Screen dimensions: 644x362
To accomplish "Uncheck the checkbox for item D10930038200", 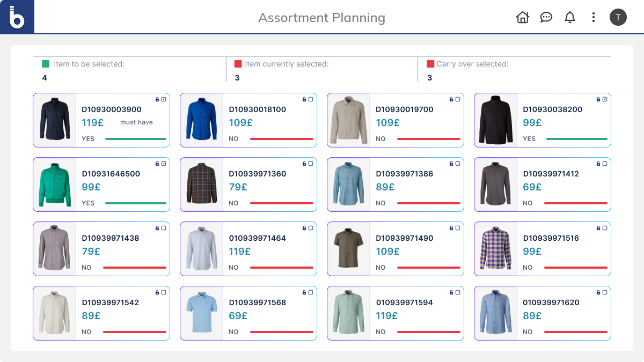I will tap(605, 99).
